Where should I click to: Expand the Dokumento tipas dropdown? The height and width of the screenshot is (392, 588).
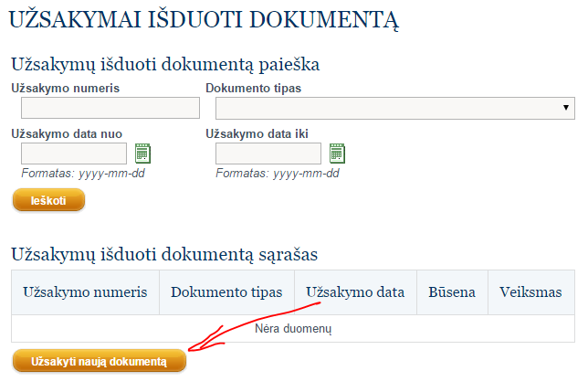point(394,108)
